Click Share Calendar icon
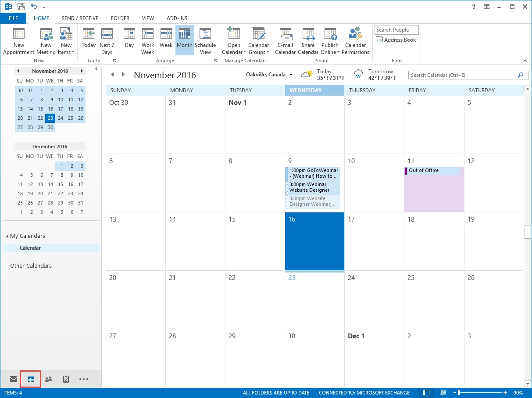 point(308,41)
